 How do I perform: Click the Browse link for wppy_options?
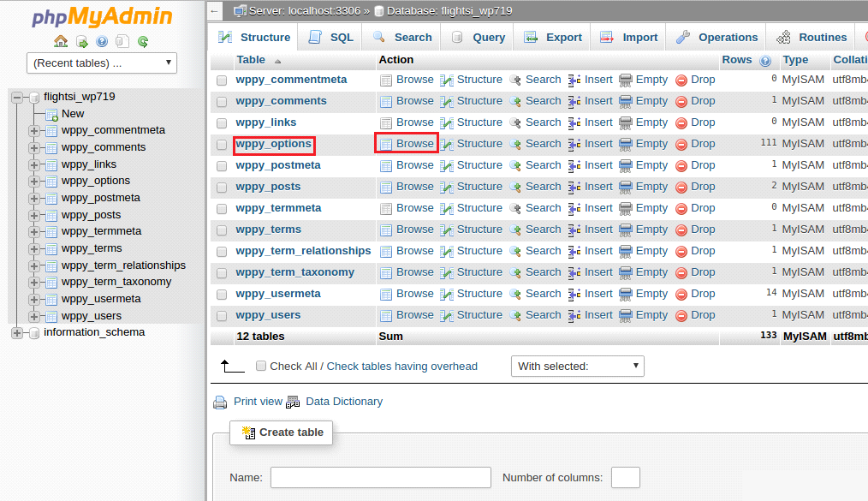point(414,144)
